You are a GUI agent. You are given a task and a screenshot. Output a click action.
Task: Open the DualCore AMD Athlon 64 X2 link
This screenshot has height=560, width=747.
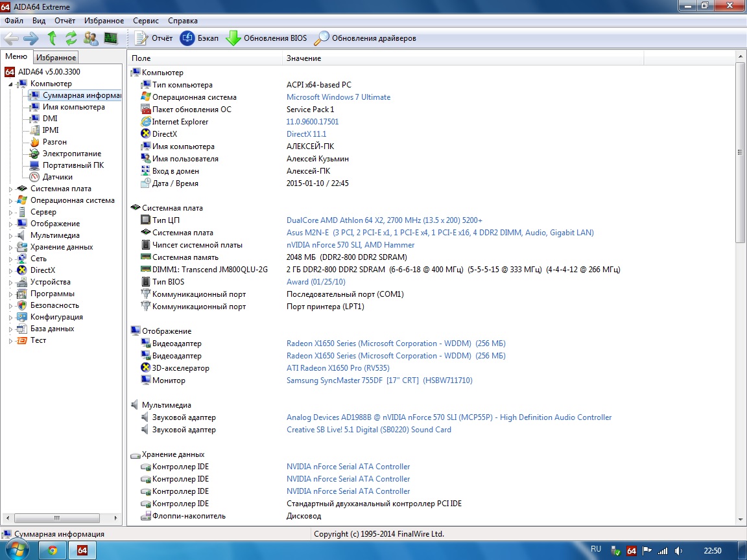click(385, 220)
